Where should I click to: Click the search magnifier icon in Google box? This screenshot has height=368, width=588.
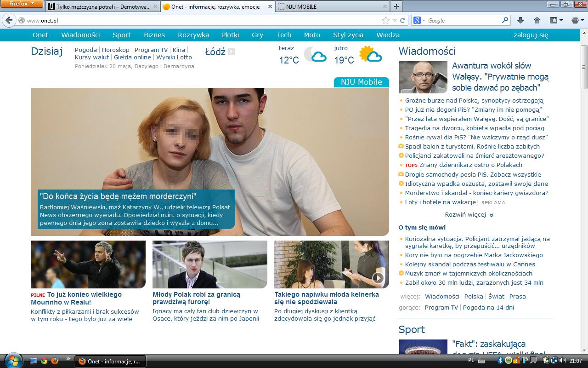(505, 20)
